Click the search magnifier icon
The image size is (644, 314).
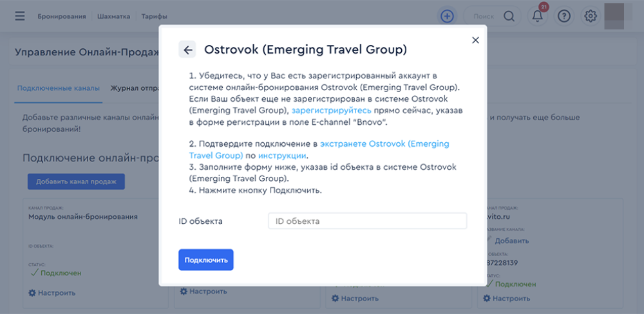click(x=509, y=16)
